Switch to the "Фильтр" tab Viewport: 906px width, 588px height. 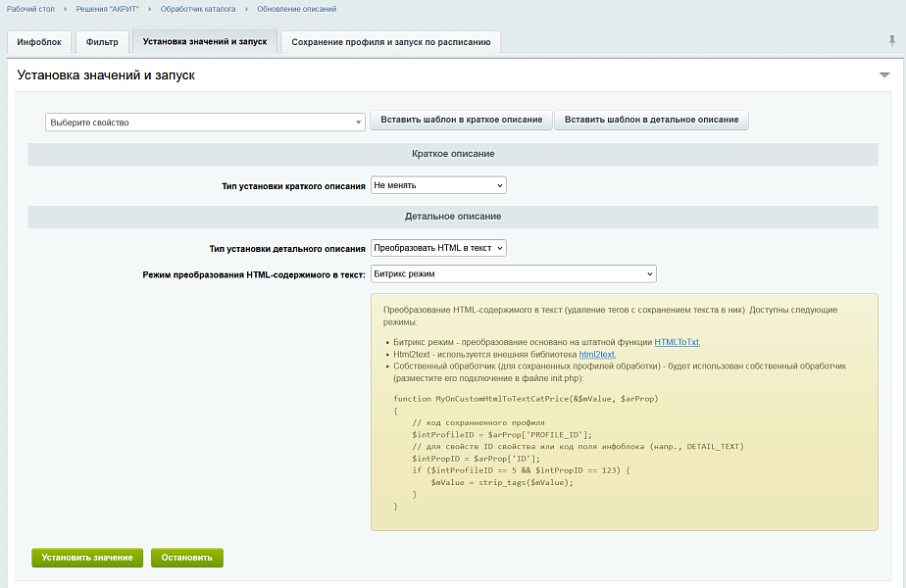click(101, 42)
